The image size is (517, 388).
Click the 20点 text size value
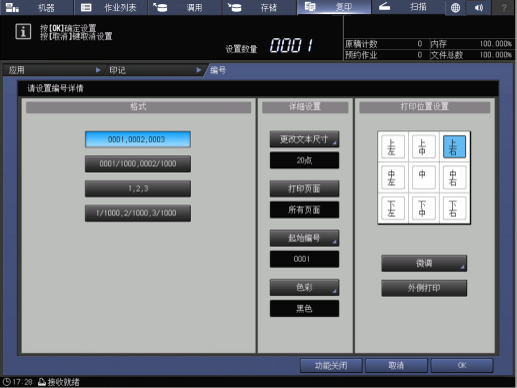point(304,160)
